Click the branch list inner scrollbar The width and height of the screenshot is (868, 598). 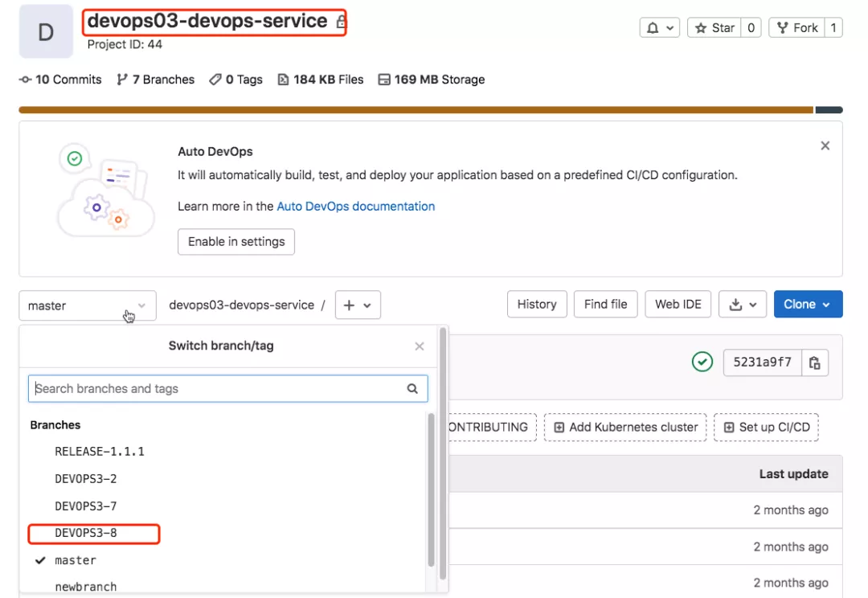point(432,489)
